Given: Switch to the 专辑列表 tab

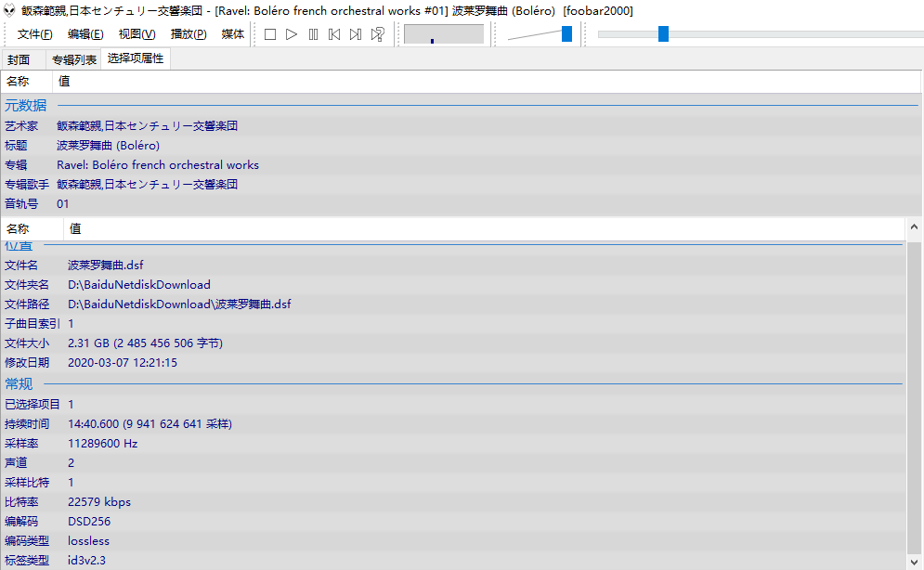Looking at the screenshot, I should point(74,59).
